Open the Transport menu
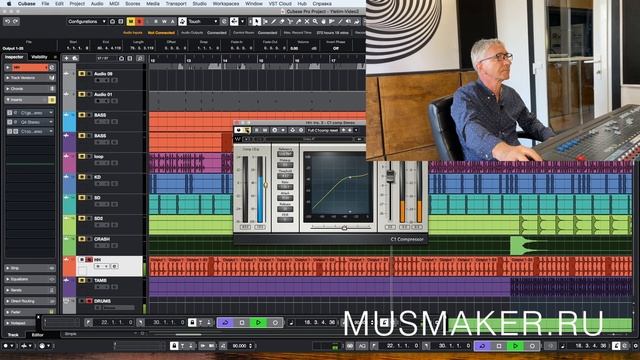The width and height of the screenshot is (640, 360). coord(176,4)
